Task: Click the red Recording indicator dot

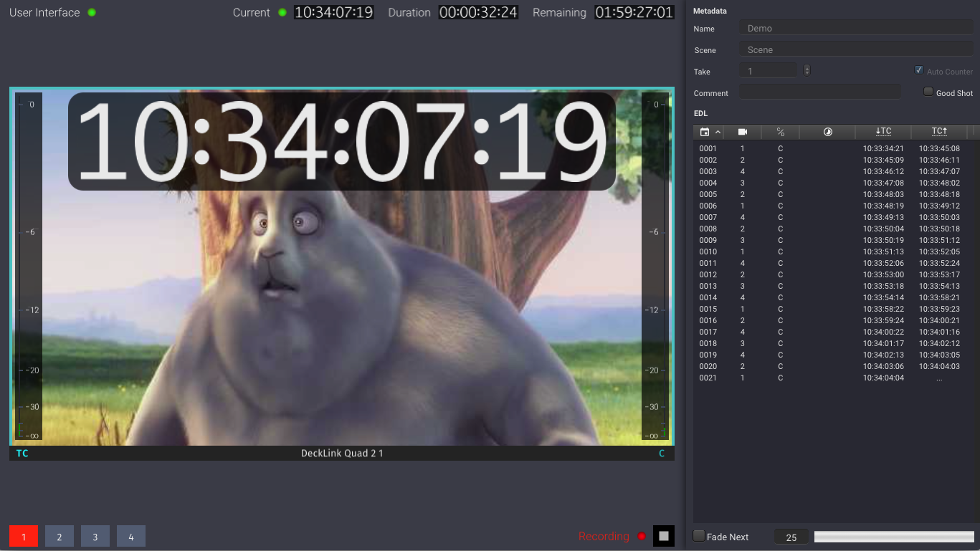Action: click(x=642, y=536)
